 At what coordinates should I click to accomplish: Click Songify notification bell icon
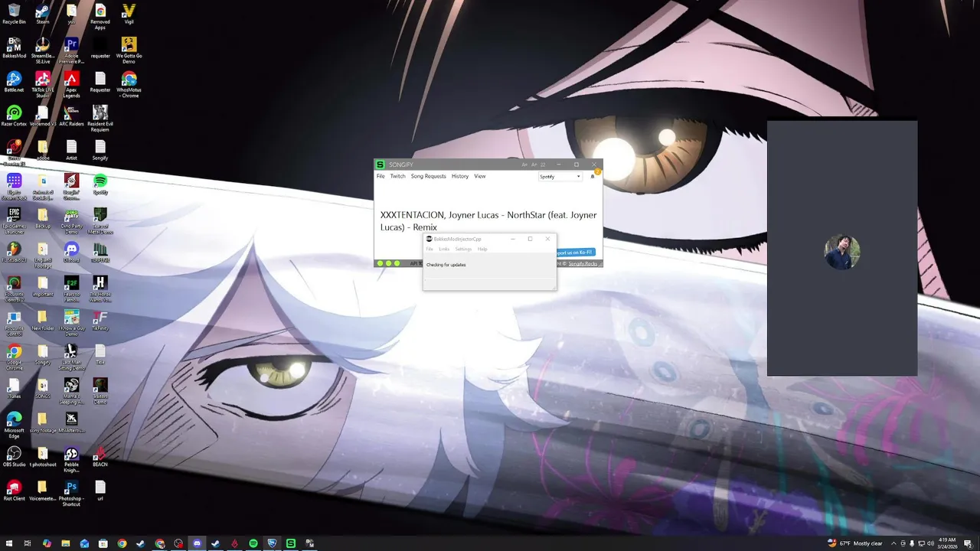point(593,176)
